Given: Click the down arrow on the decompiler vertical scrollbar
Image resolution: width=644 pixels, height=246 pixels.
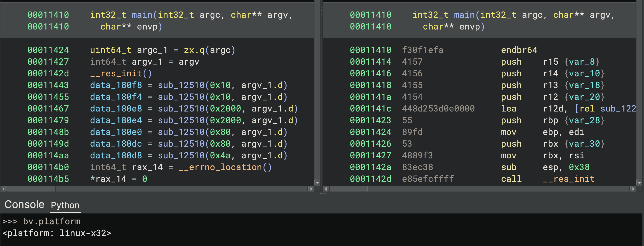Looking at the screenshot, I should [x=317, y=183].
